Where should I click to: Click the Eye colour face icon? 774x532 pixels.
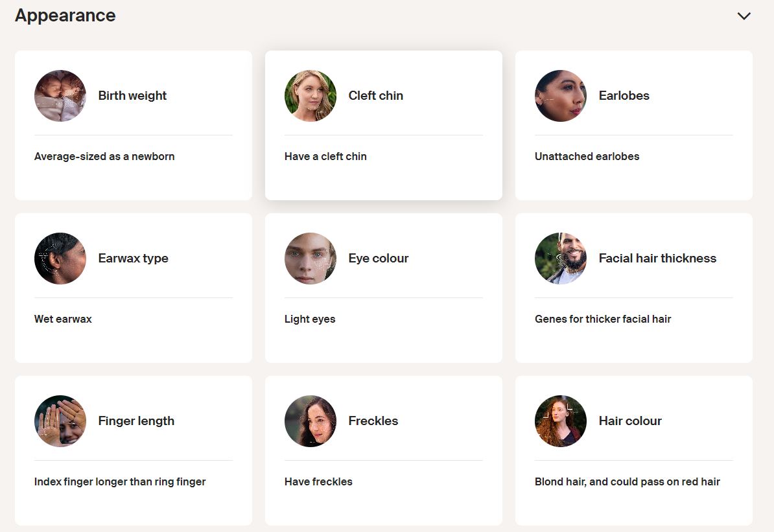[x=311, y=259]
